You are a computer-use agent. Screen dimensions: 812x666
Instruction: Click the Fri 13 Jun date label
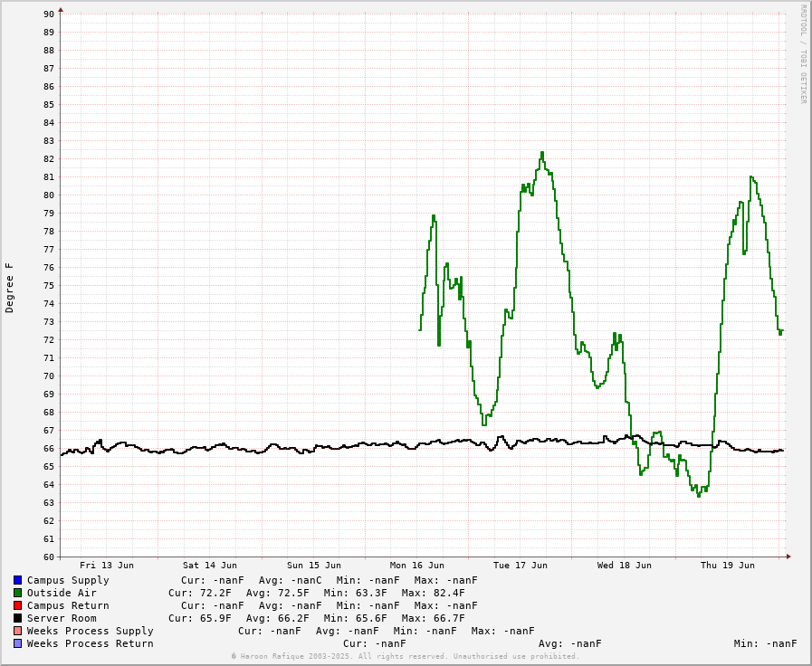click(x=106, y=566)
